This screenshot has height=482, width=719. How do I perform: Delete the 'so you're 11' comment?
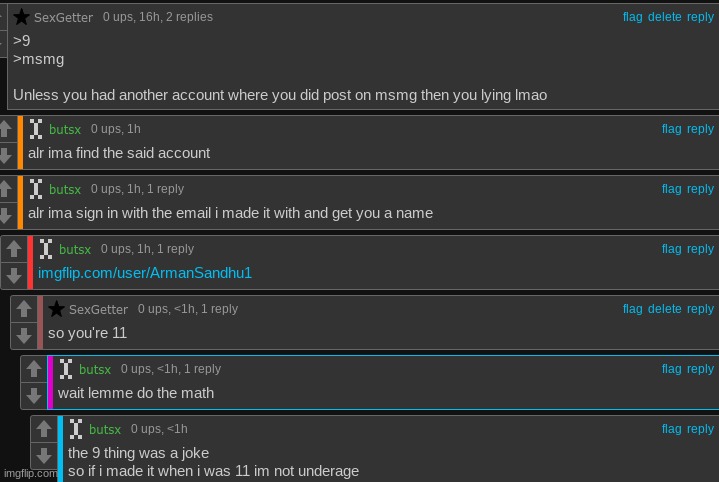click(x=664, y=309)
